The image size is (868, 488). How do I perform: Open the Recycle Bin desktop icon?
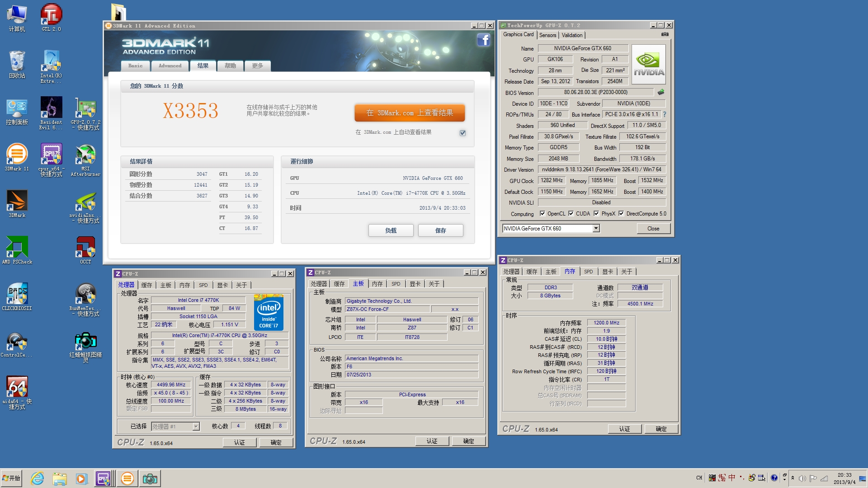tap(17, 64)
